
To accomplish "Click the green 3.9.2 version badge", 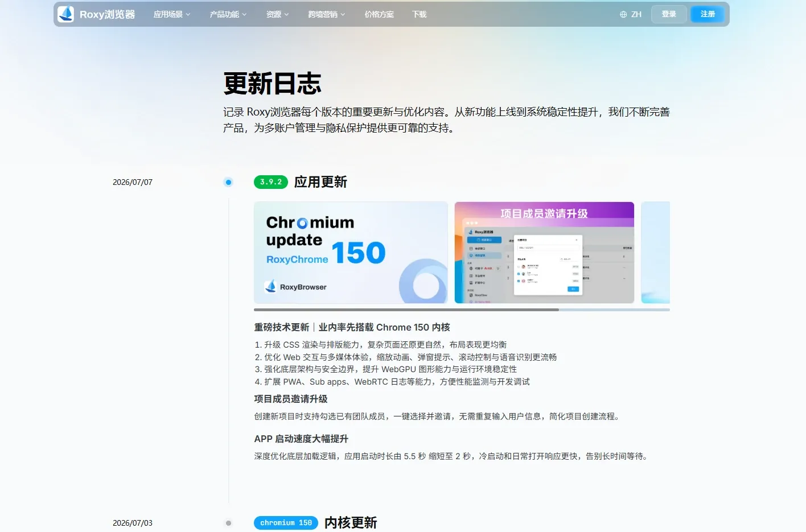I will 271,182.
